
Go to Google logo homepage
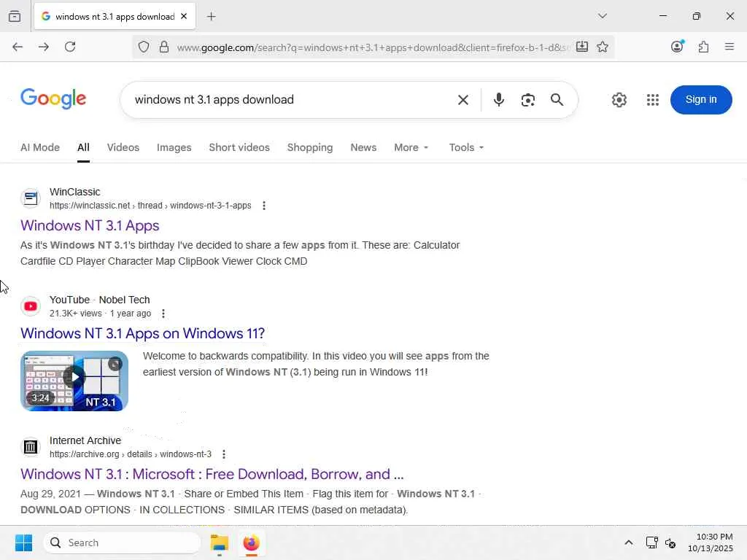(x=53, y=98)
